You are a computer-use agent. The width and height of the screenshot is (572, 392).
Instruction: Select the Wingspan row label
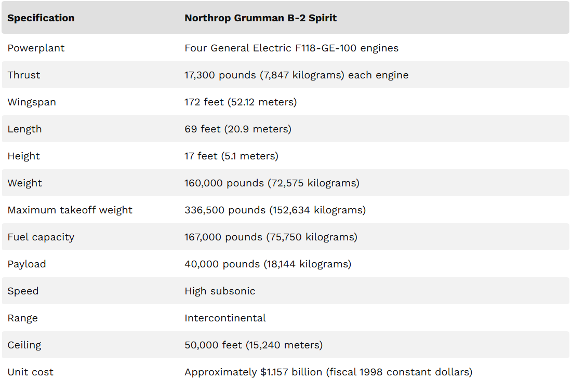tap(32, 102)
